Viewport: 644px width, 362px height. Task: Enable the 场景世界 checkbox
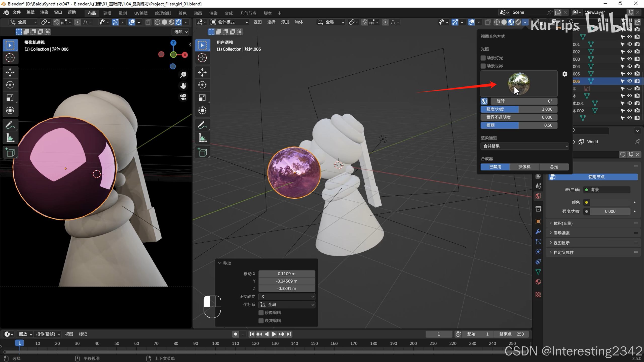tap(483, 66)
